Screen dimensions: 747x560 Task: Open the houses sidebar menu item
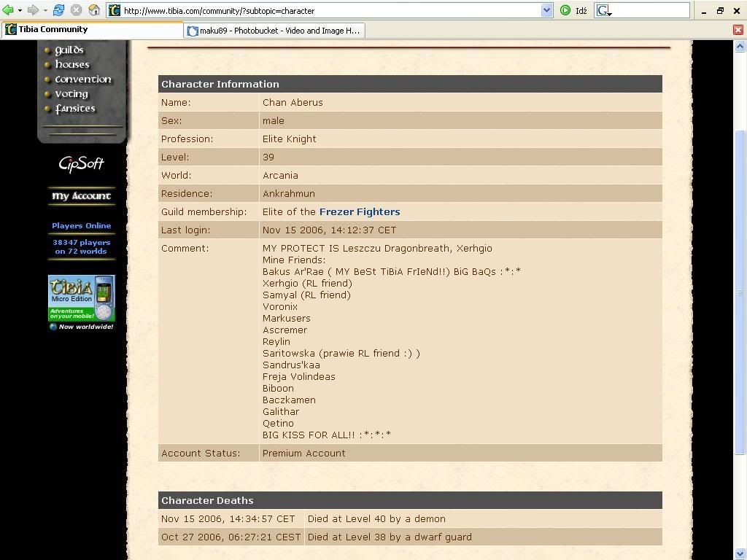pyautogui.click(x=72, y=64)
